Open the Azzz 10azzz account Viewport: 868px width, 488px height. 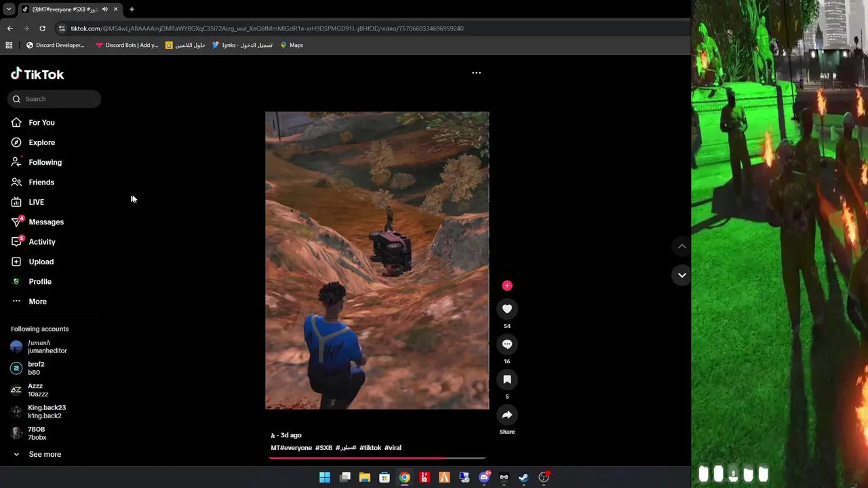(29, 390)
